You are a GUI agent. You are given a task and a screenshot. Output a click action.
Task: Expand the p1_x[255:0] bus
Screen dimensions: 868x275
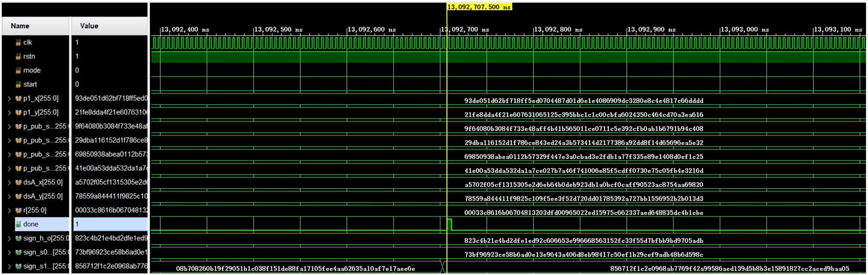point(9,99)
